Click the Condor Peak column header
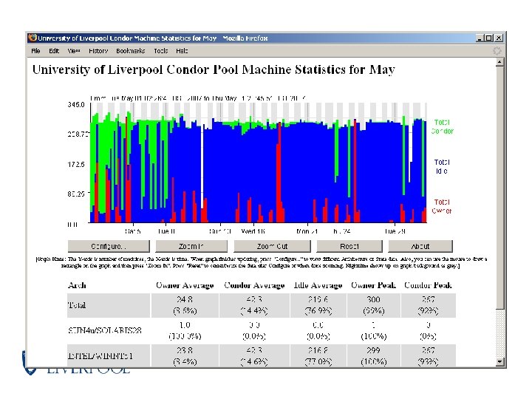The width and height of the screenshot is (532, 399). [x=428, y=285]
